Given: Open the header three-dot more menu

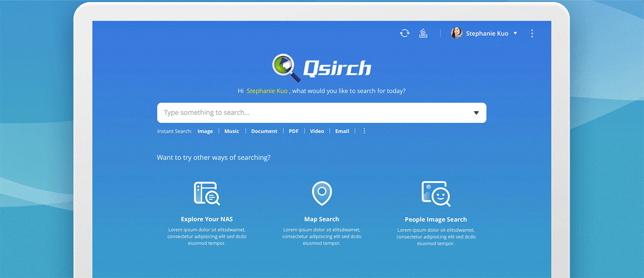Looking at the screenshot, I should [x=532, y=33].
